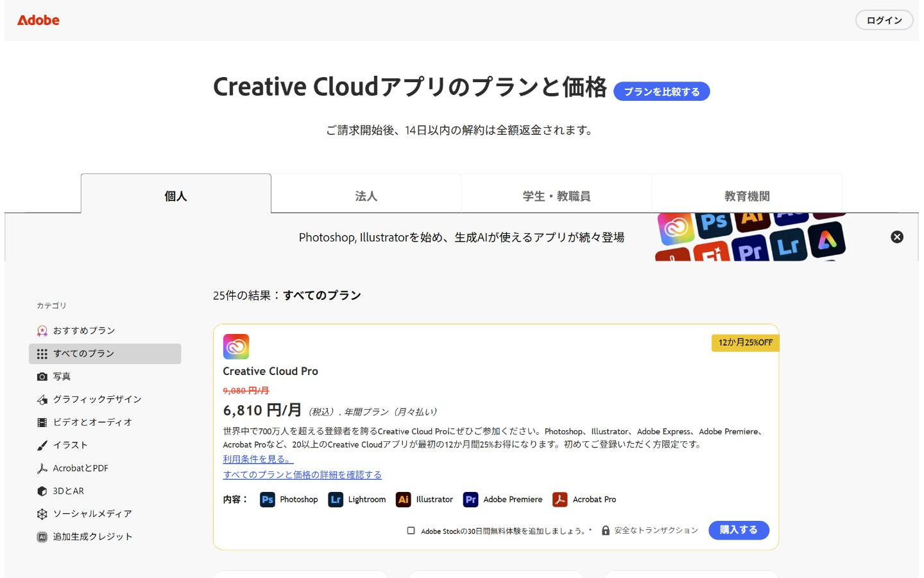Click the Illustrator Ai icon

pyautogui.click(x=404, y=500)
